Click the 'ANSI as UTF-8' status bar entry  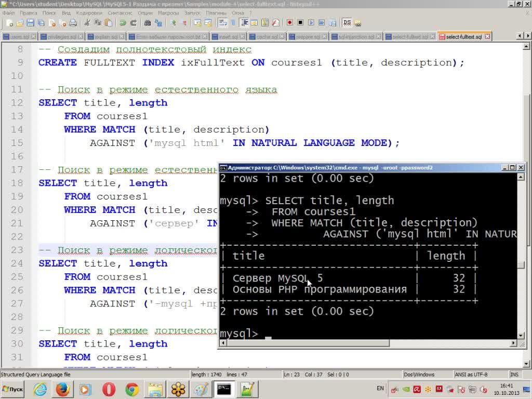471,375
